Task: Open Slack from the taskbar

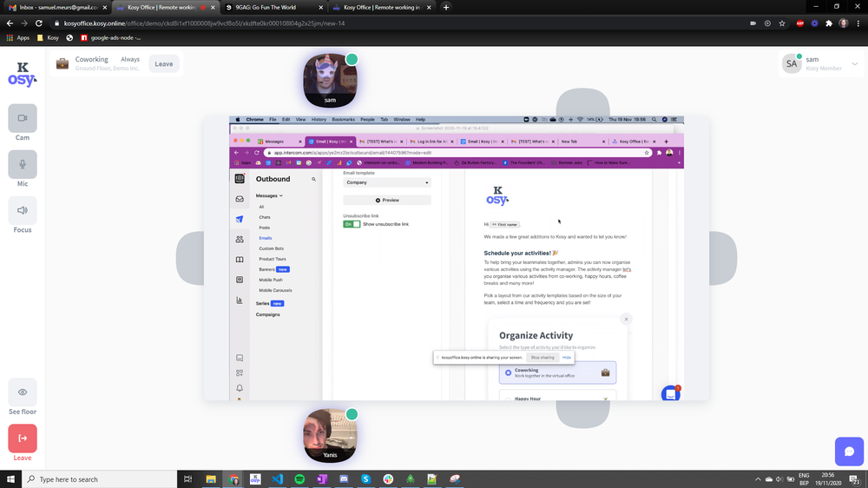Action: point(388,479)
